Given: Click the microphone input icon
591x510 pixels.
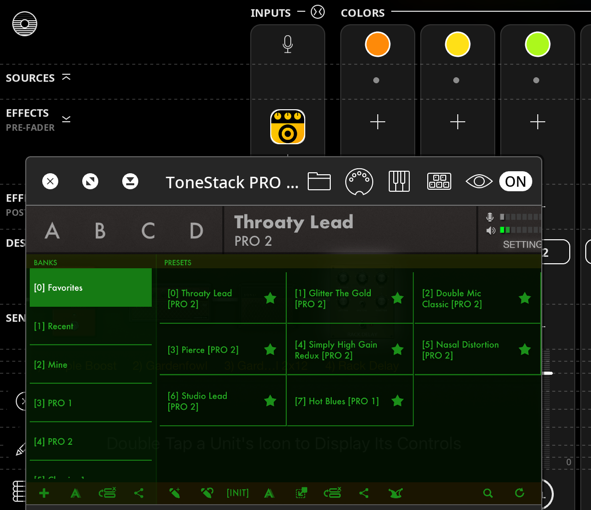Looking at the screenshot, I should tap(288, 44).
